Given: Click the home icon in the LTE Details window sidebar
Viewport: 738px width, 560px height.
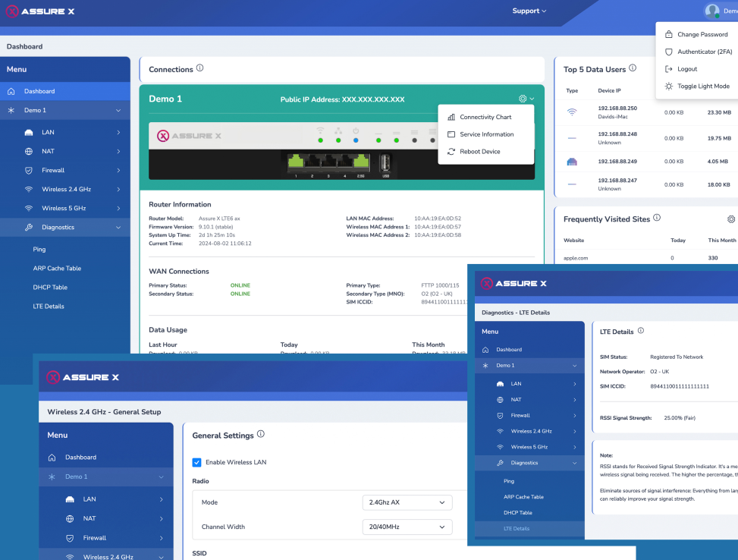Looking at the screenshot, I should click(485, 350).
